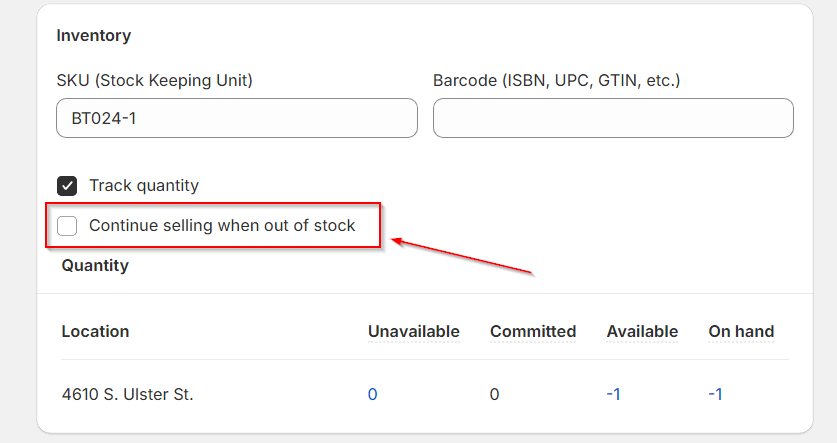
Task: Click the Barcode (ISBN, UPC, GTIN, etc.) label
Action: [557, 80]
